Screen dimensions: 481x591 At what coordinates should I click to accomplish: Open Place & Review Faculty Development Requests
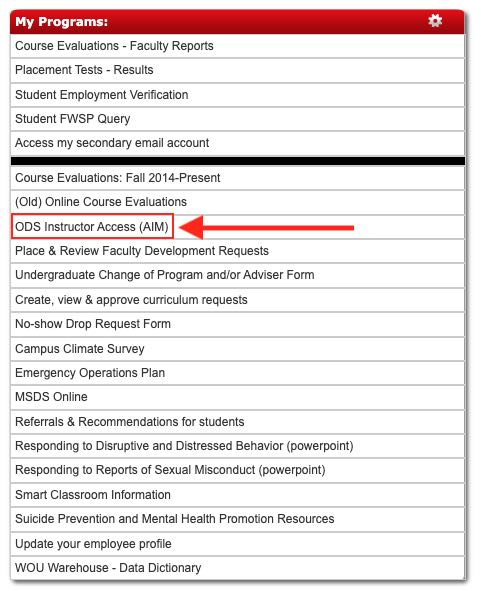[x=142, y=251]
